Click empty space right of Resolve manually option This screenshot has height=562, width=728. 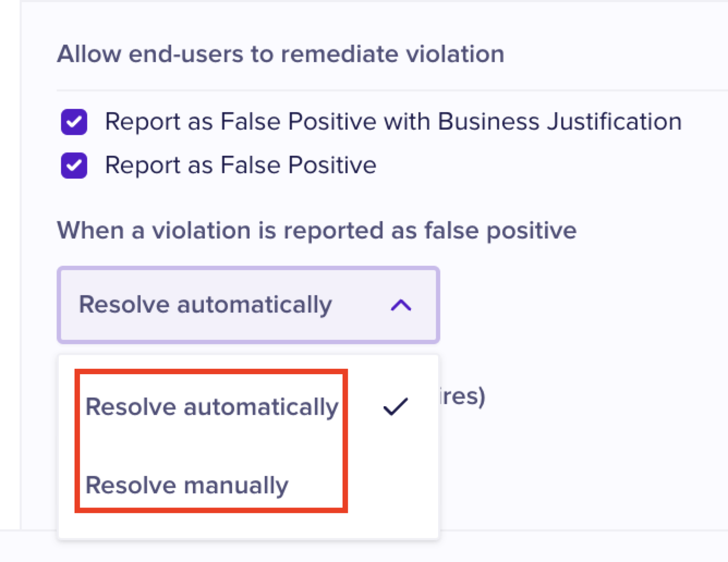point(390,485)
